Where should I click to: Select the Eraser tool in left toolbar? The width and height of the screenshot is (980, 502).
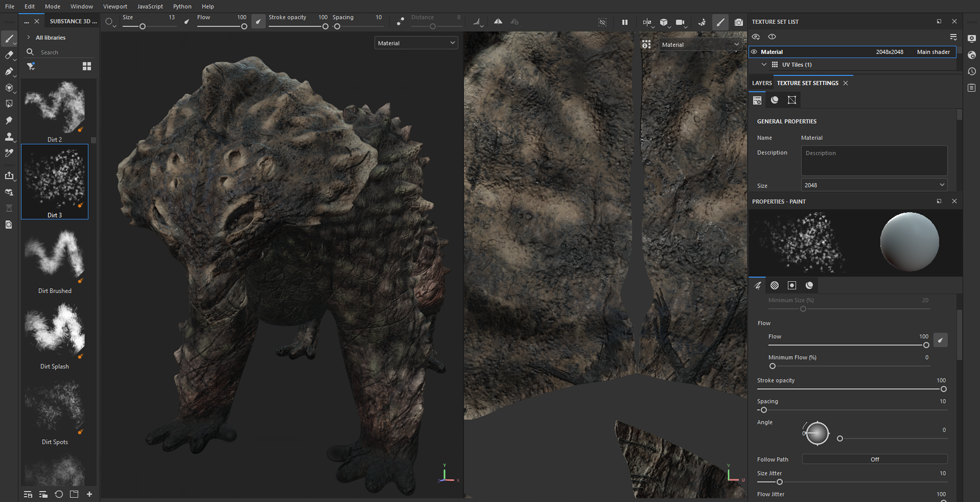click(9, 55)
